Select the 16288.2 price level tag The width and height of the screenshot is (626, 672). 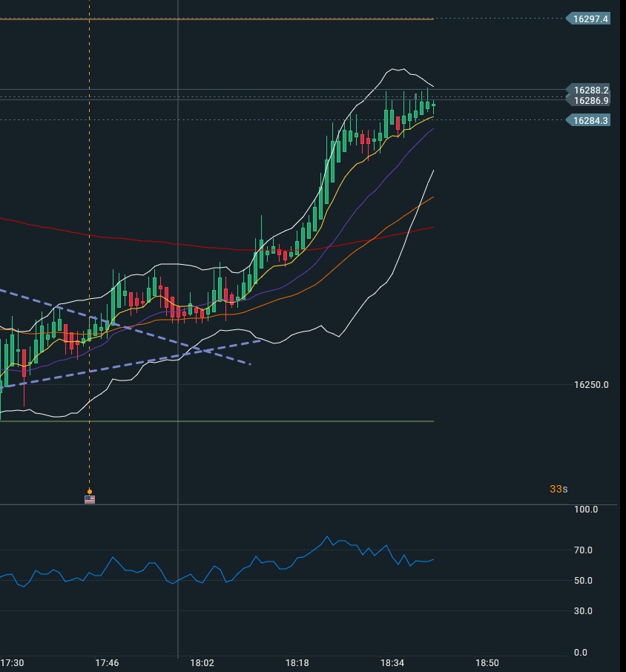tap(589, 90)
